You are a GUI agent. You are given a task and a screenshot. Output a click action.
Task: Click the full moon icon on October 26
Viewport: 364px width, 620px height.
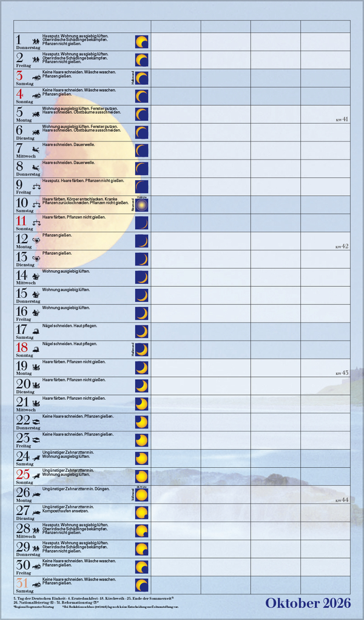[x=141, y=494]
